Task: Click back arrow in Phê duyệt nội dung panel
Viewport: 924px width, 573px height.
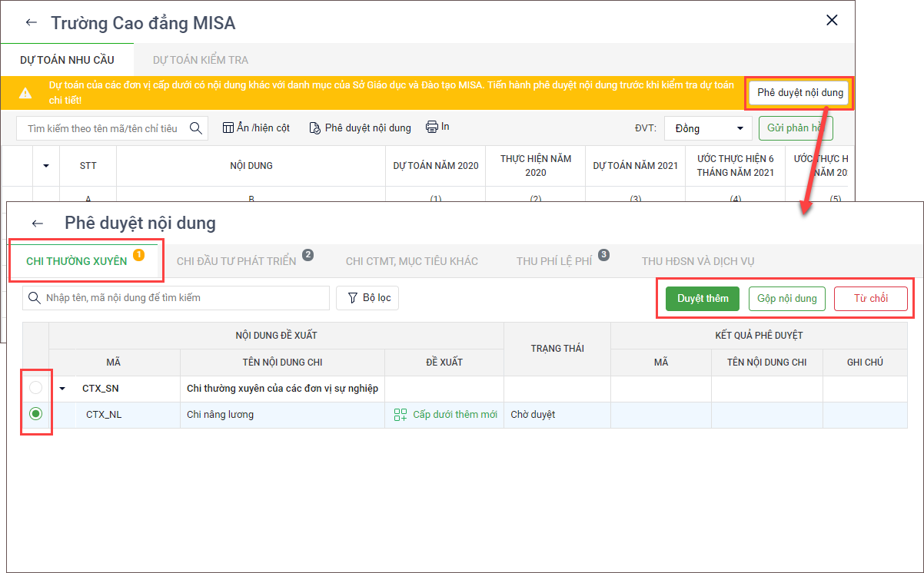Action: [37, 224]
